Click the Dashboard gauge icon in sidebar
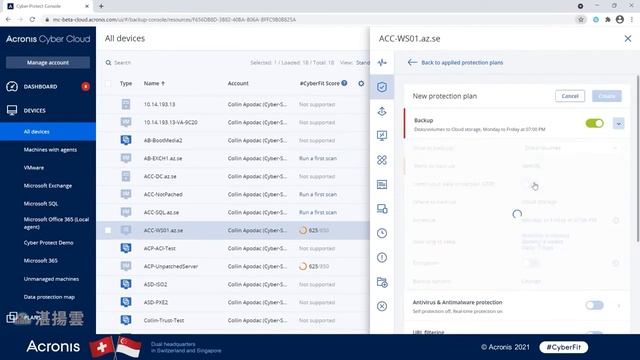The width and height of the screenshot is (640, 360). [12, 87]
